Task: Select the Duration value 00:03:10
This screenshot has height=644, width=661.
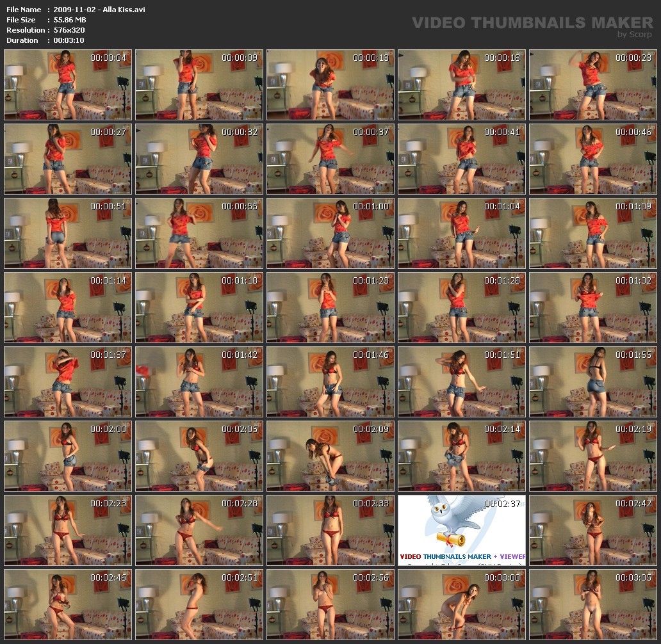Action: (69, 40)
